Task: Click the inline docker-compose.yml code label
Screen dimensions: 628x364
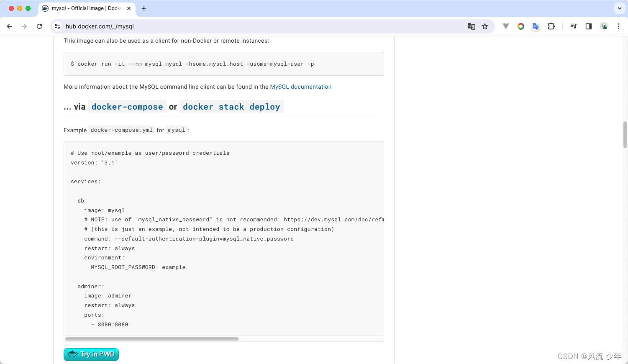Action: point(122,130)
